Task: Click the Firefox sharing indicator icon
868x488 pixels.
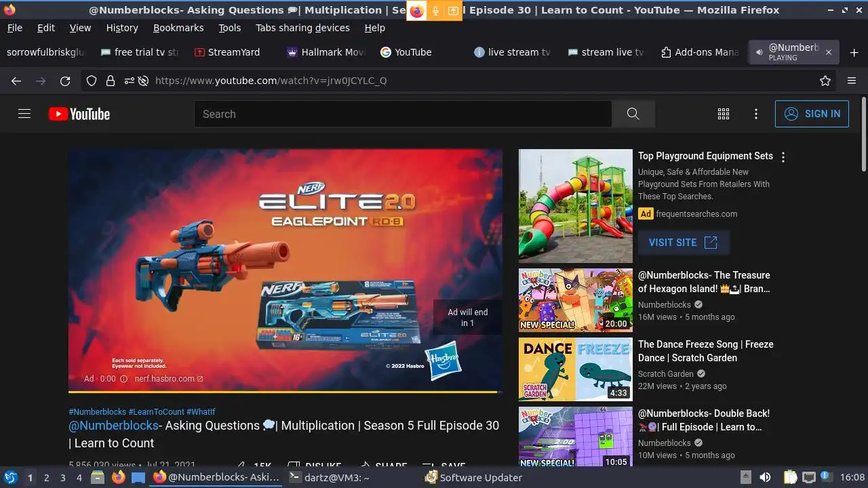Action: (416, 11)
